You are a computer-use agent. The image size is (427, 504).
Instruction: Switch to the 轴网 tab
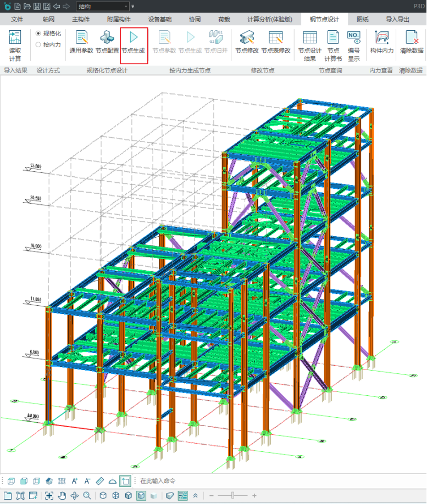point(48,19)
